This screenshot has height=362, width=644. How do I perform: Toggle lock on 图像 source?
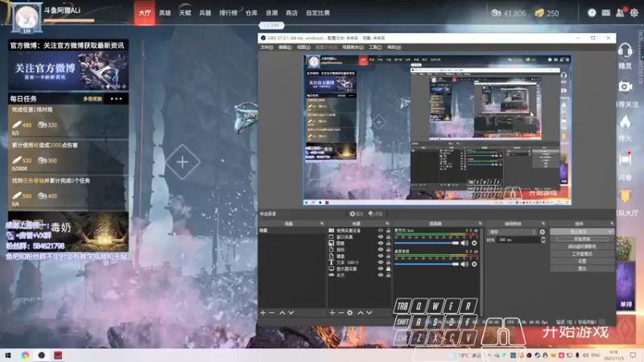(x=388, y=244)
